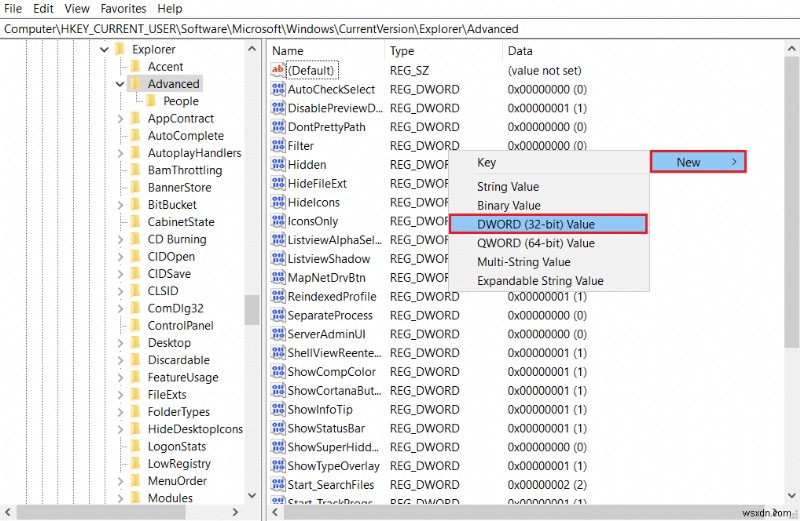The height and width of the screenshot is (521, 800).
Task: Click the AutoCheckSelect DWORD icon
Action: 278,89
